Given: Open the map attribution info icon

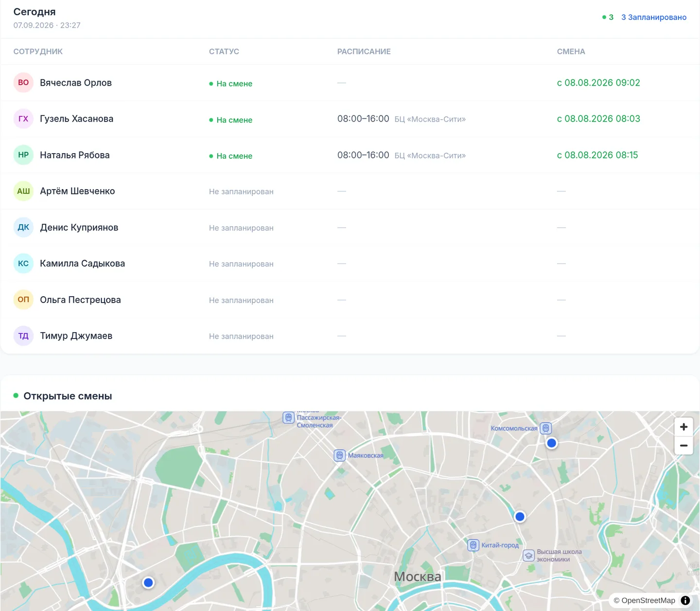Looking at the screenshot, I should (x=685, y=600).
